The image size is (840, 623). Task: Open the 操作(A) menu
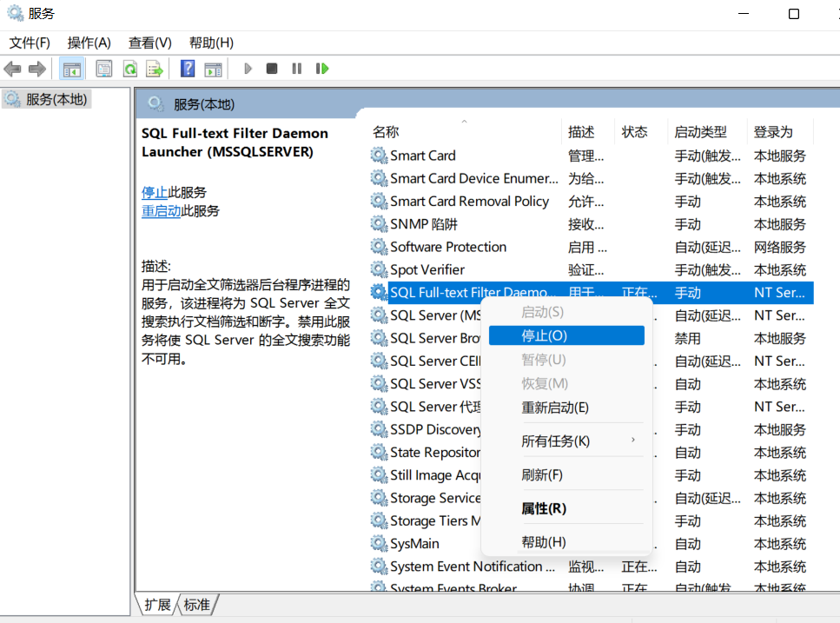(89, 43)
